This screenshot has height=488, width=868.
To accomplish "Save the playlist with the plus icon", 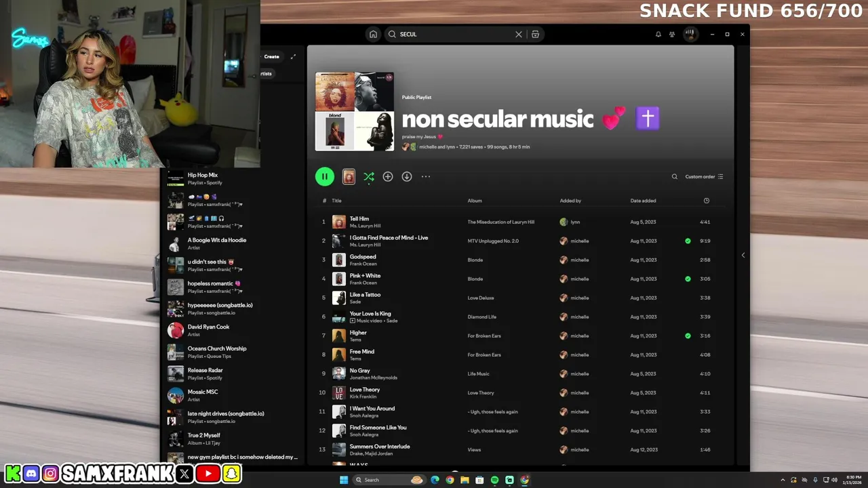I will (388, 176).
